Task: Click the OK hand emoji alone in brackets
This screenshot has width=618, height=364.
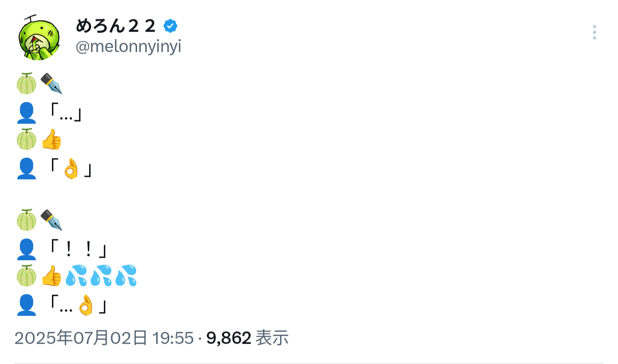Action: pos(71,170)
